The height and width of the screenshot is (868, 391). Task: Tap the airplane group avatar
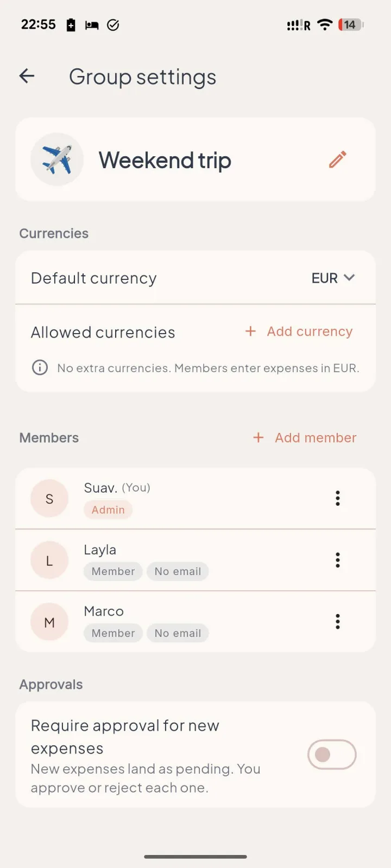coord(57,159)
